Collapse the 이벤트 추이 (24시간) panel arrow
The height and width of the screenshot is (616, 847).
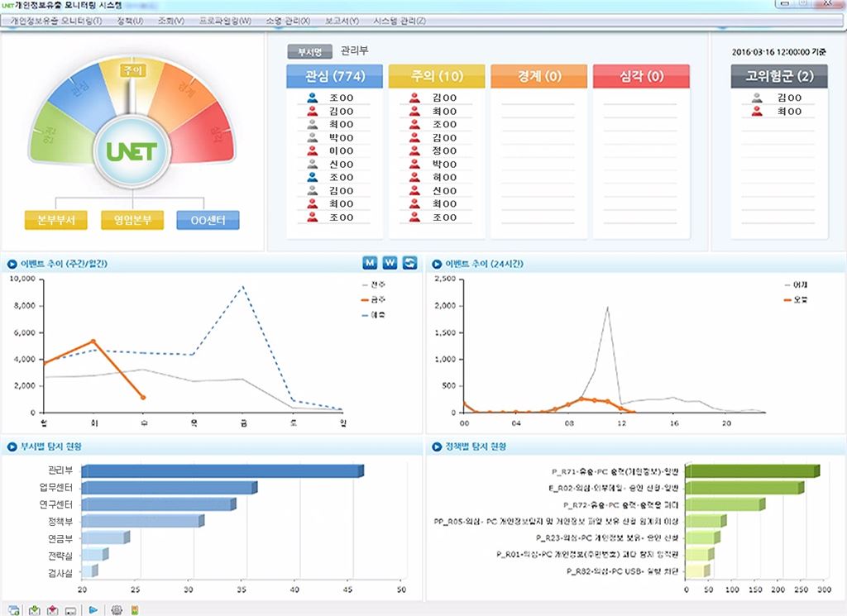coord(435,264)
